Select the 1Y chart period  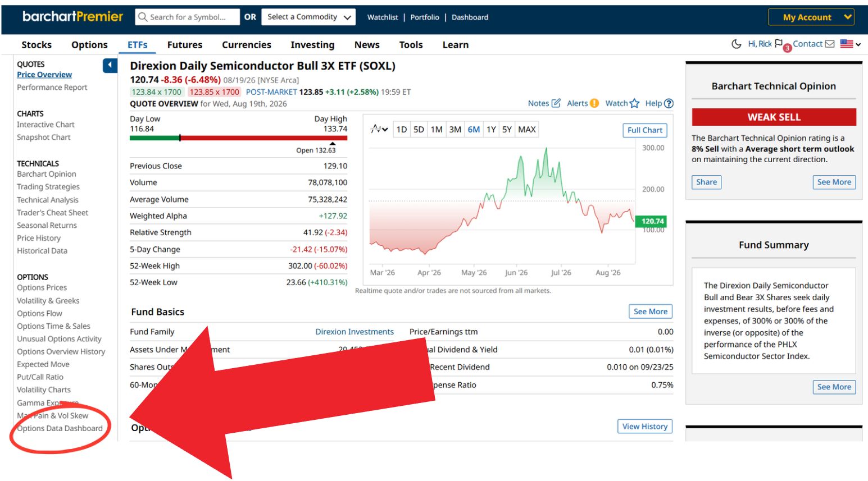click(491, 130)
